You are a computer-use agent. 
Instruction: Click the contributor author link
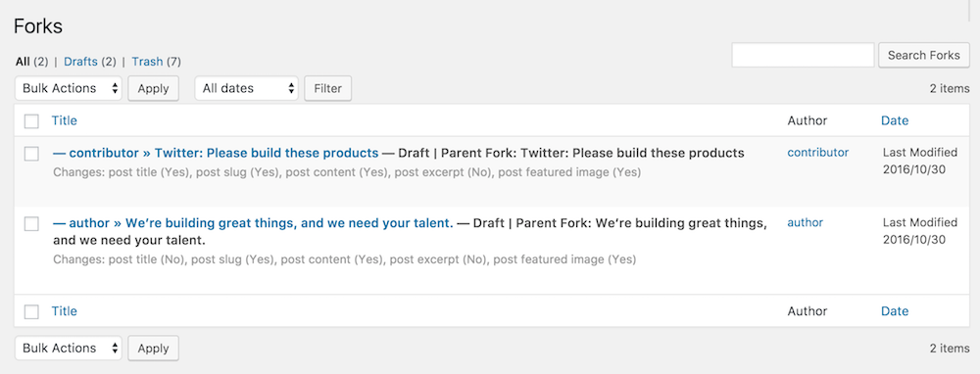tap(817, 153)
